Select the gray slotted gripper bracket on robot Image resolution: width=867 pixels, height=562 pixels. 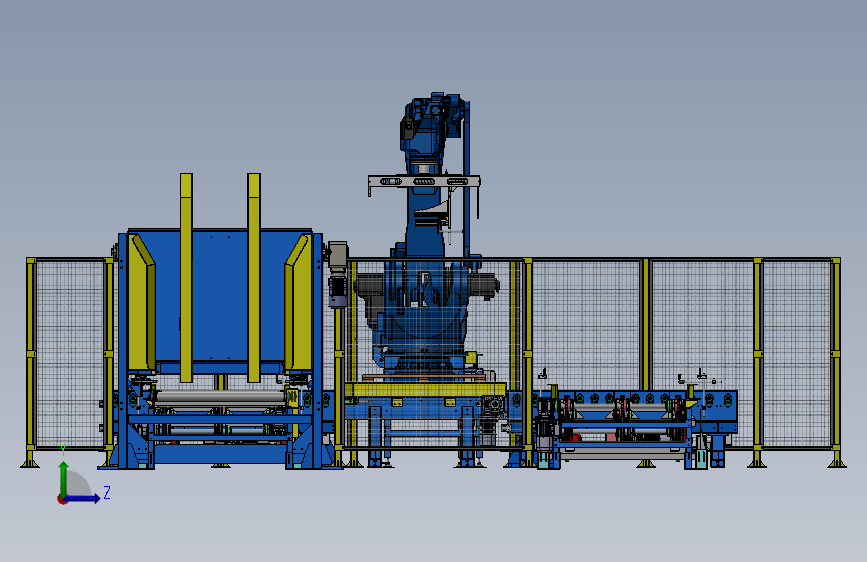pyautogui.click(x=424, y=182)
